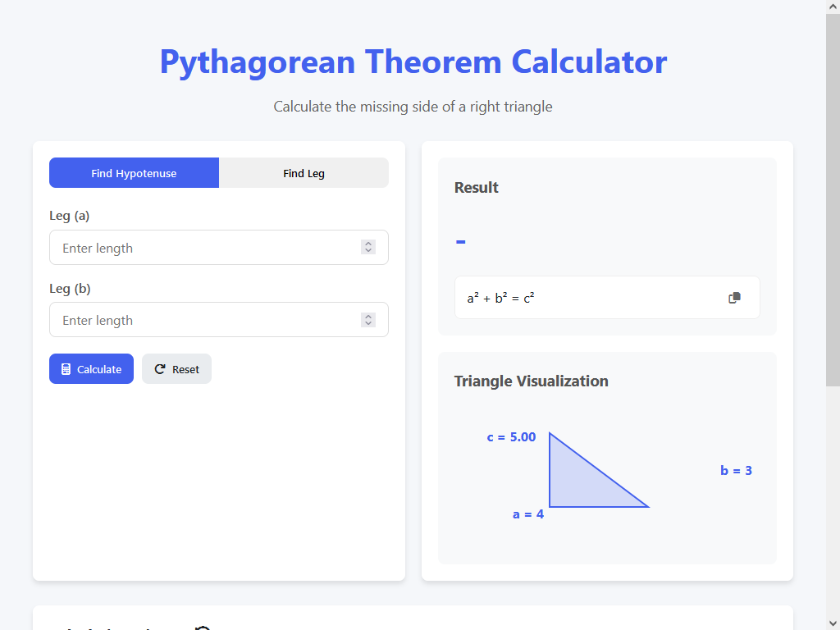Click the a² + b² = c² formula text

[x=501, y=298]
